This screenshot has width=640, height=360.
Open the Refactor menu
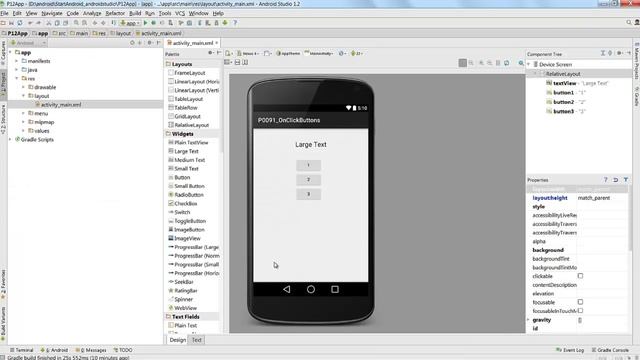click(115, 13)
